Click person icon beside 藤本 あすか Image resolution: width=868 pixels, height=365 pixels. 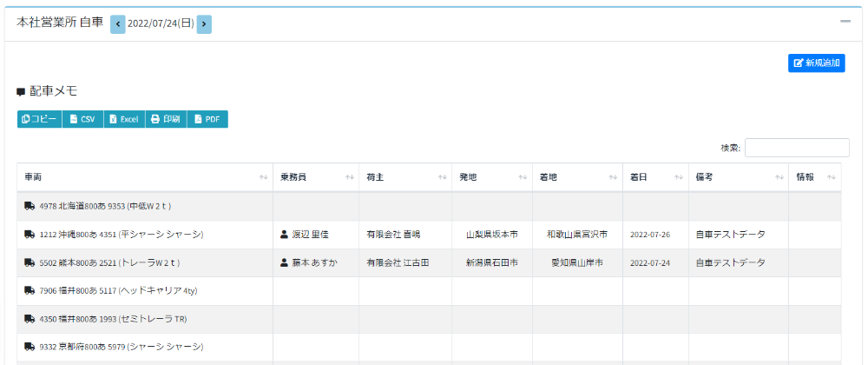click(284, 262)
